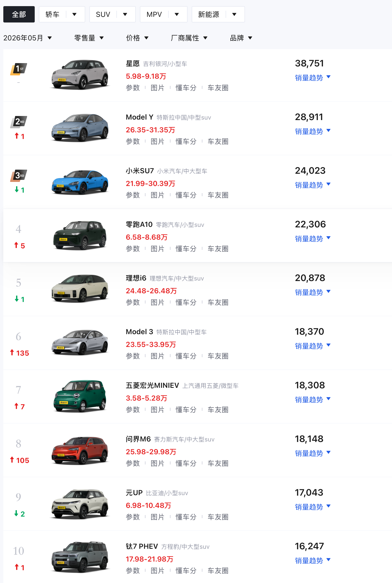This screenshot has width=392, height=583.
Task: Expand the SUV dropdown arrow
Action: click(x=125, y=14)
